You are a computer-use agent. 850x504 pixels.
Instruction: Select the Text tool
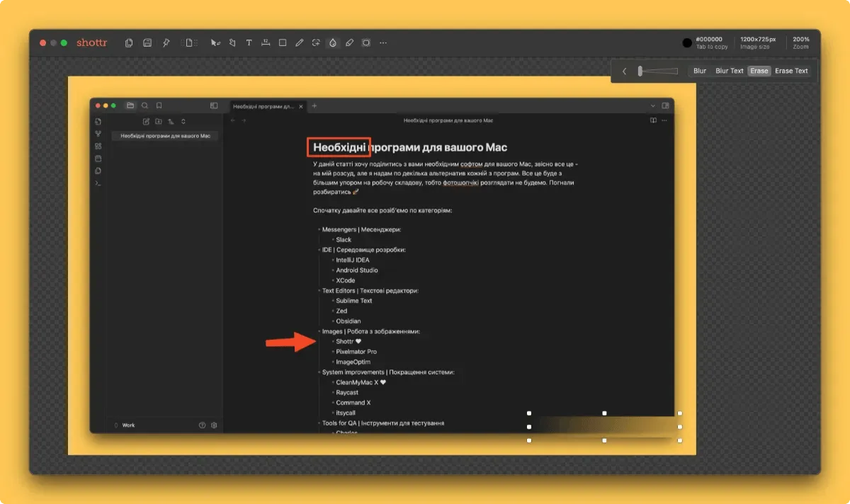point(249,43)
